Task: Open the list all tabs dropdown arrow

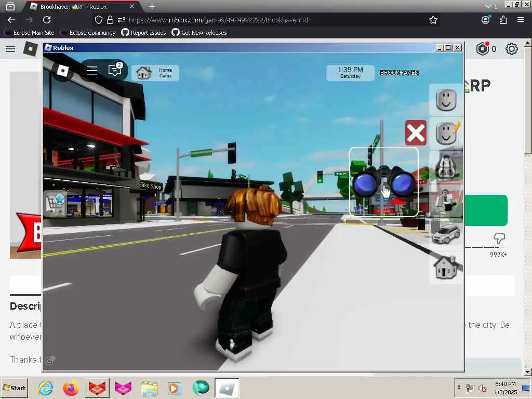Action: pyautogui.click(x=488, y=6)
